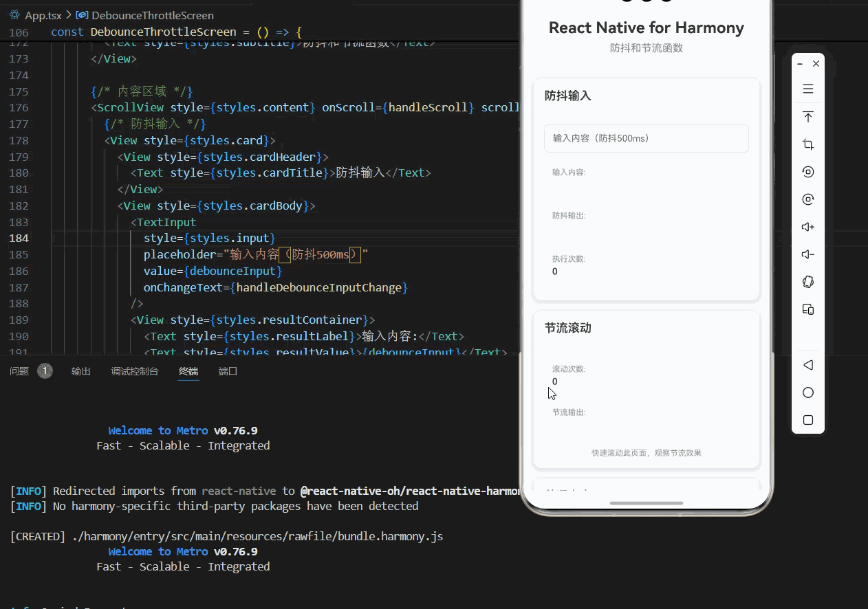Click value={debounceInput} on line 186
The height and width of the screenshot is (609, 868).
click(213, 271)
